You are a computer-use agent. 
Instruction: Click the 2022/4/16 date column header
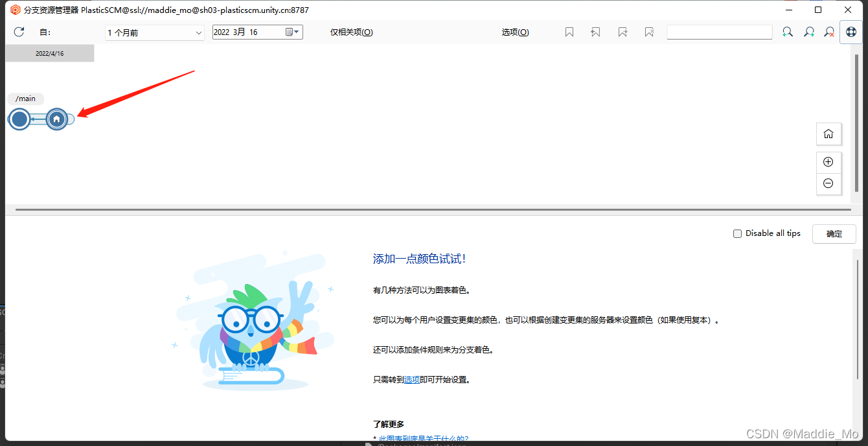click(50, 53)
